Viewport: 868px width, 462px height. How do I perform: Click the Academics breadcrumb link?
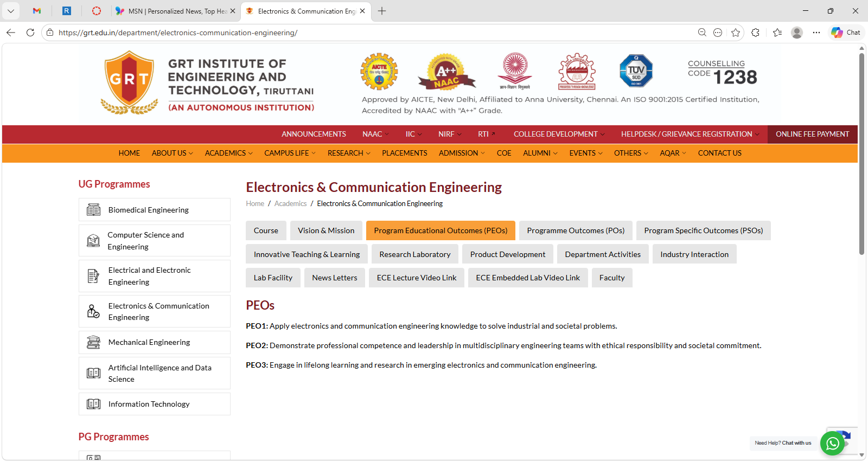(290, 204)
